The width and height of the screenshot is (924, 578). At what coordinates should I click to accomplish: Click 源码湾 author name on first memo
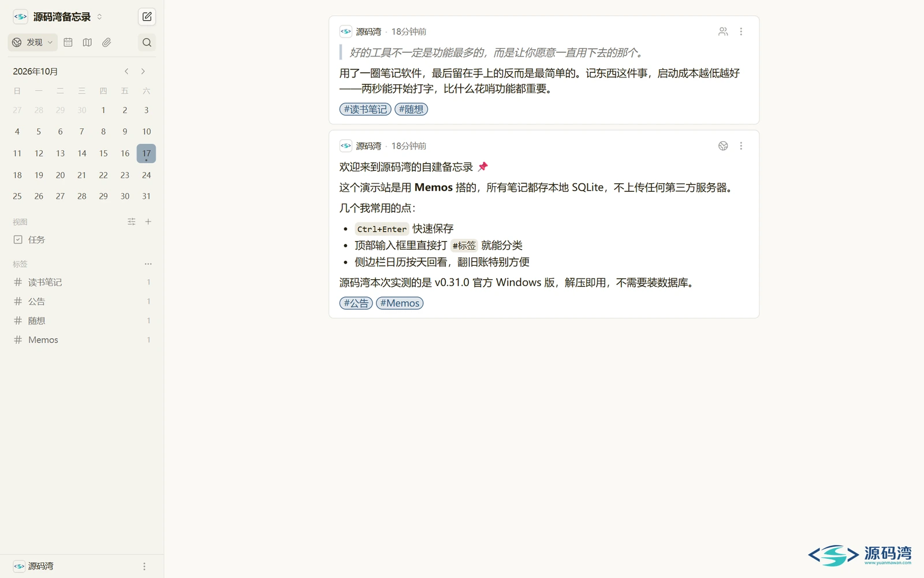coord(368,32)
